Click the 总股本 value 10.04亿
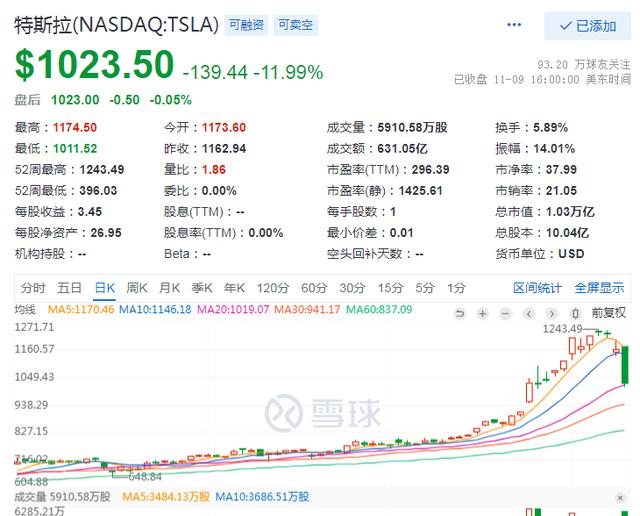640x516 pixels. coord(567,233)
